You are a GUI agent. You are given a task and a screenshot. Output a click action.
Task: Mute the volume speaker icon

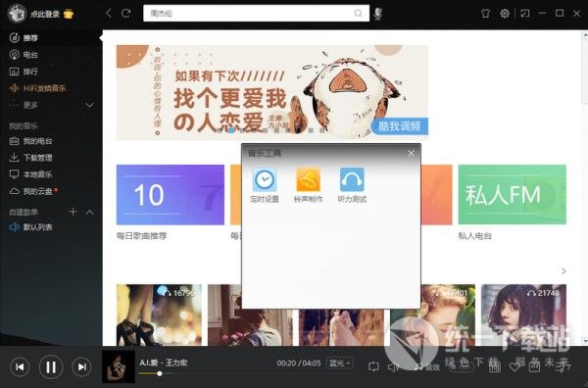(x=393, y=366)
